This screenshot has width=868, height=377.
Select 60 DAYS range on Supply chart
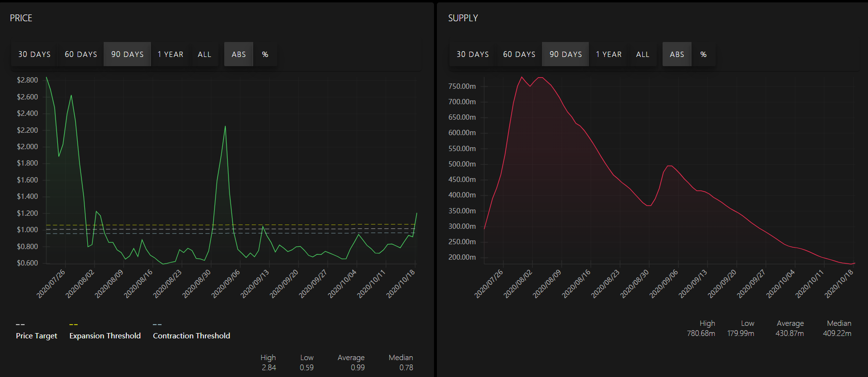tap(519, 55)
